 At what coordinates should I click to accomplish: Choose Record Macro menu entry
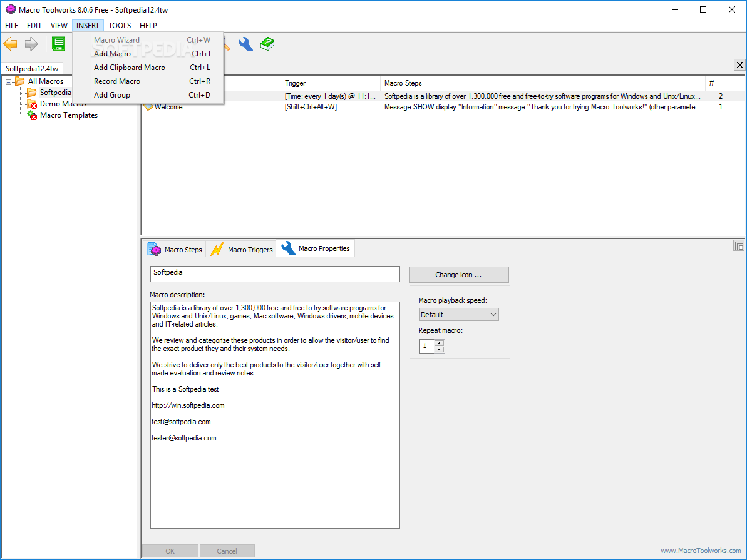pos(148,81)
